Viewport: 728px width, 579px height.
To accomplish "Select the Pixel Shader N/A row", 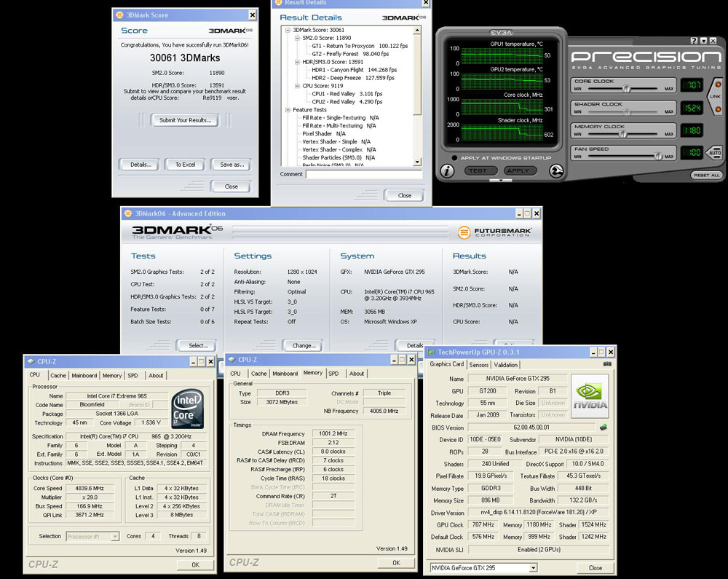I will pos(324,134).
